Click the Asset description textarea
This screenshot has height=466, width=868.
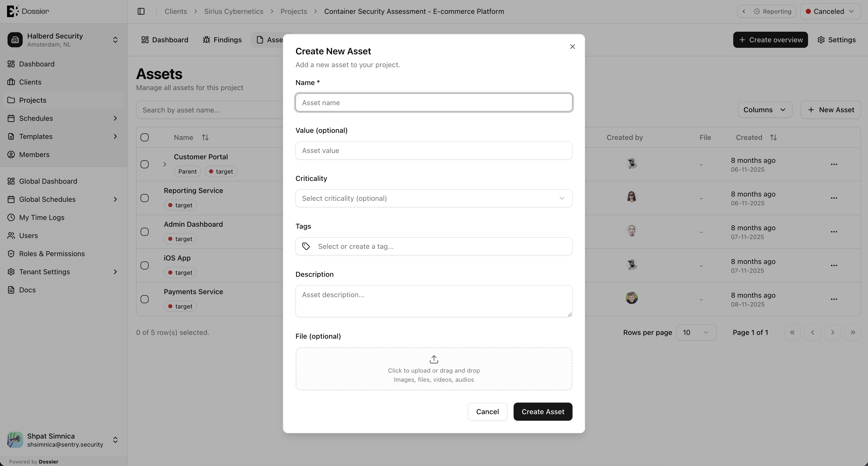coord(434,301)
